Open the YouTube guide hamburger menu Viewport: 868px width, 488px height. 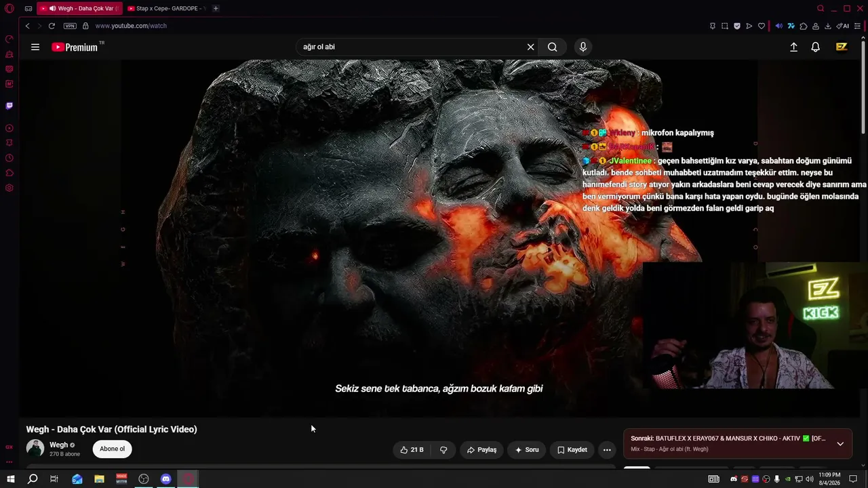coord(35,47)
